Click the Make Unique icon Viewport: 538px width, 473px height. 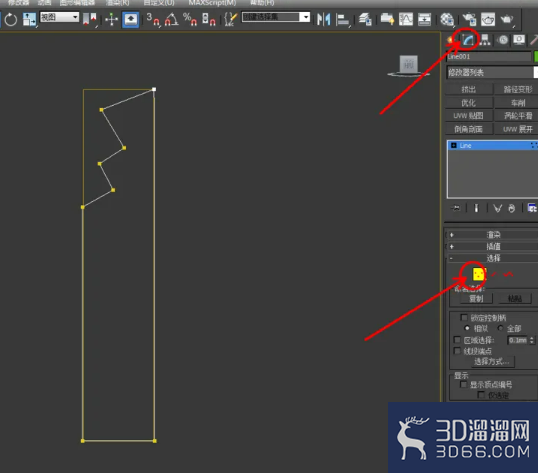tap(498, 208)
